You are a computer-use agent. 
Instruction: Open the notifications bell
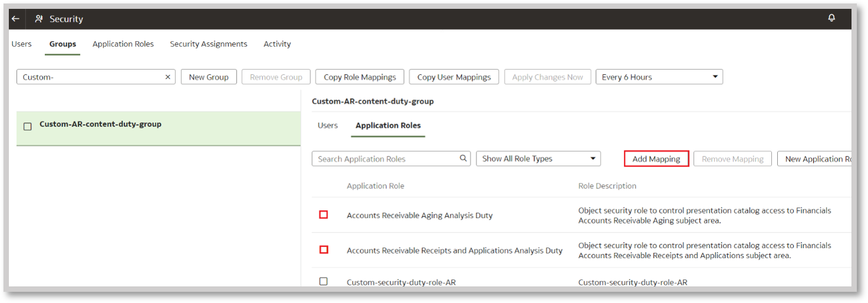831,18
